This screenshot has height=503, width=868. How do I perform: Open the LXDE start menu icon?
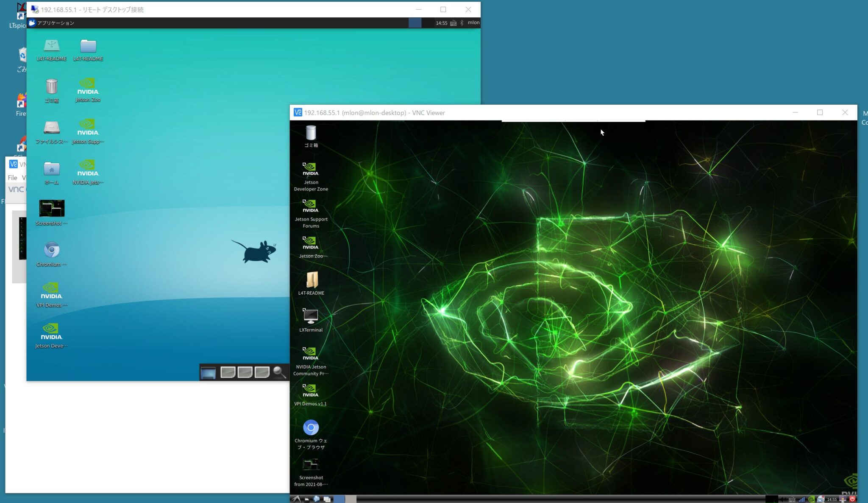pyautogui.click(x=296, y=499)
